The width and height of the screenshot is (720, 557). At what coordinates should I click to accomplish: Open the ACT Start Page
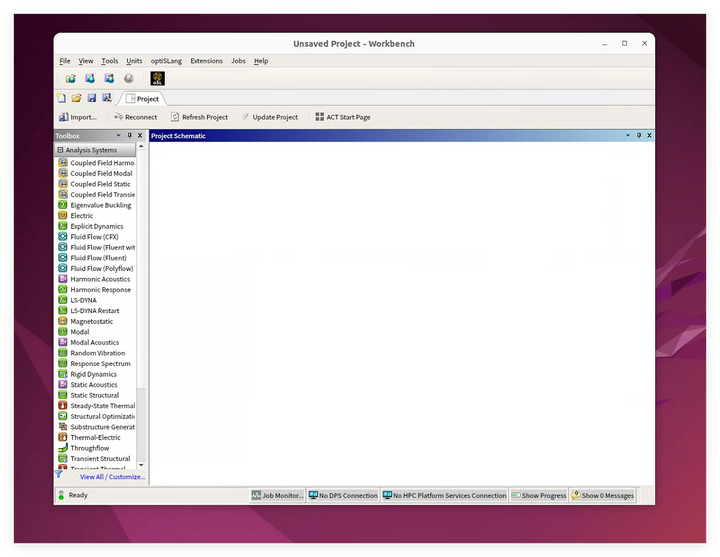pos(343,117)
